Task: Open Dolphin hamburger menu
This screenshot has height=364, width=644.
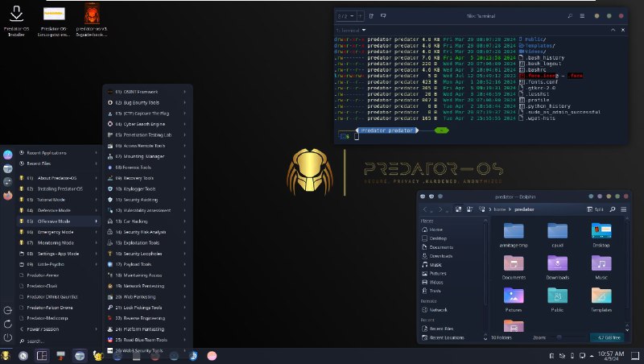Action: (623, 209)
